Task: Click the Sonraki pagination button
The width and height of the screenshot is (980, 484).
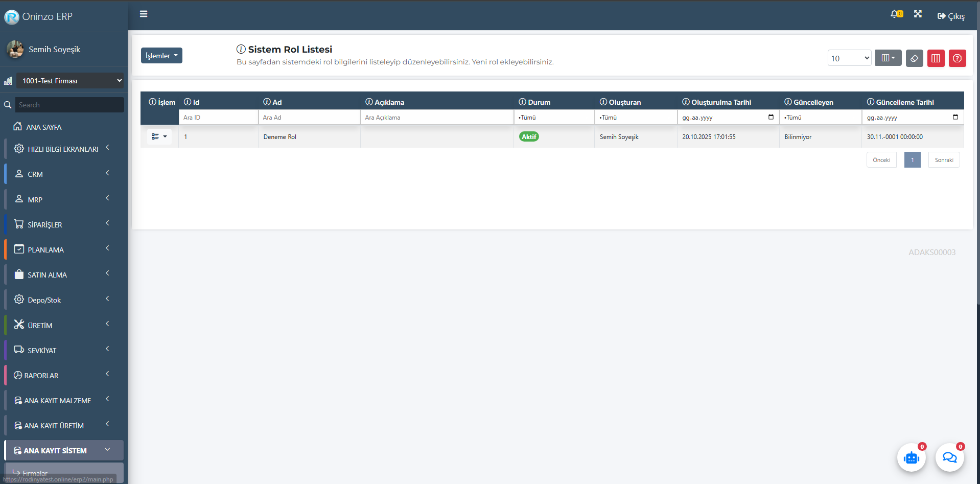Action: click(944, 160)
